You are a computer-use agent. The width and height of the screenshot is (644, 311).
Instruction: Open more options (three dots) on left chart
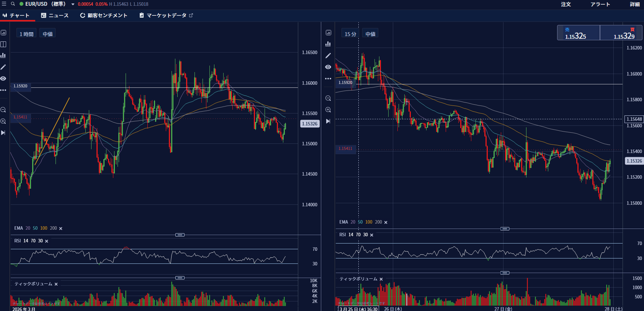pyautogui.click(x=3, y=90)
